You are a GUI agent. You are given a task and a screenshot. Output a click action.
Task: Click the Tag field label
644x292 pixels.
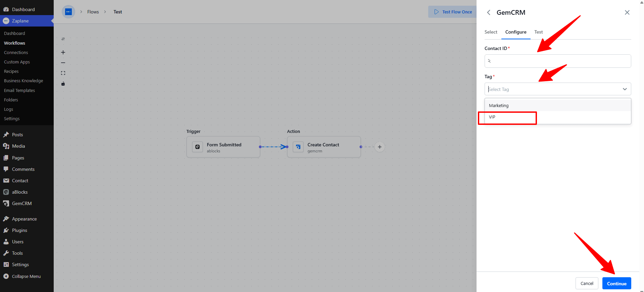(x=488, y=77)
